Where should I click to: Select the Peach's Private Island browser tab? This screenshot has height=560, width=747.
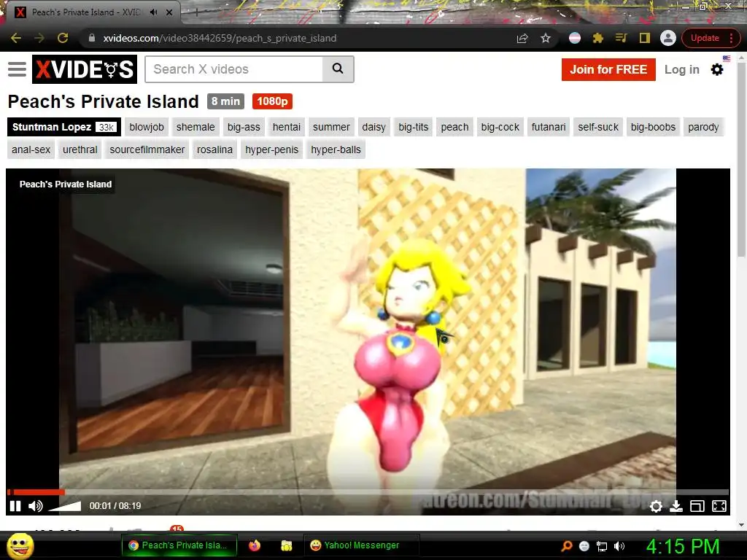[x=90, y=12]
